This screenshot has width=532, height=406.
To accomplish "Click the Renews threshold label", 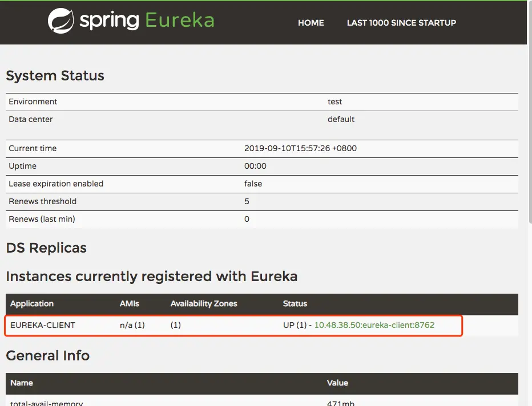I will [x=42, y=201].
